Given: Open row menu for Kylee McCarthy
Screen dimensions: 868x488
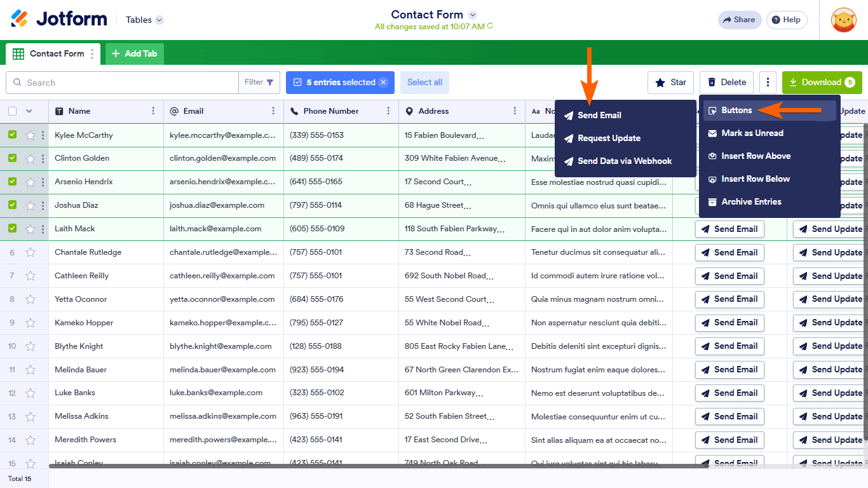Looking at the screenshot, I should [x=43, y=135].
